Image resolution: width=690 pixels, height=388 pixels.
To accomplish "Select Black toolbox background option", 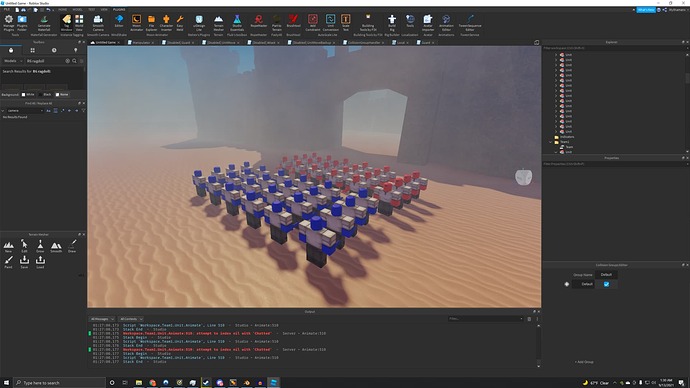I will (x=45, y=95).
